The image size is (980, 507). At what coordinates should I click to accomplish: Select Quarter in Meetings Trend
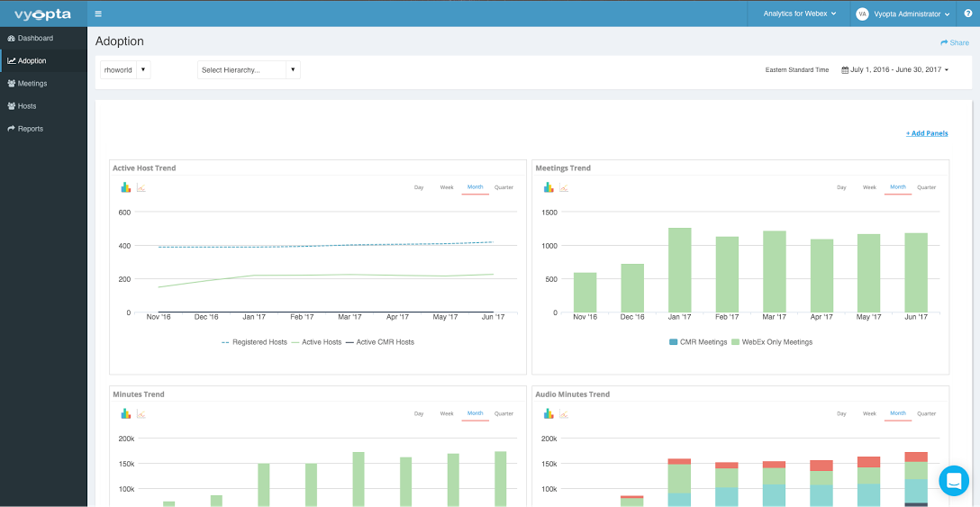[x=926, y=187]
